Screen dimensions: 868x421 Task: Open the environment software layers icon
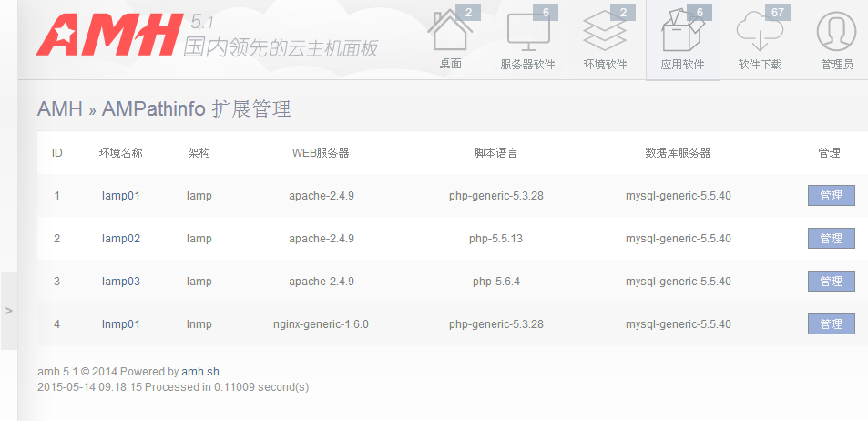coord(605,33)
